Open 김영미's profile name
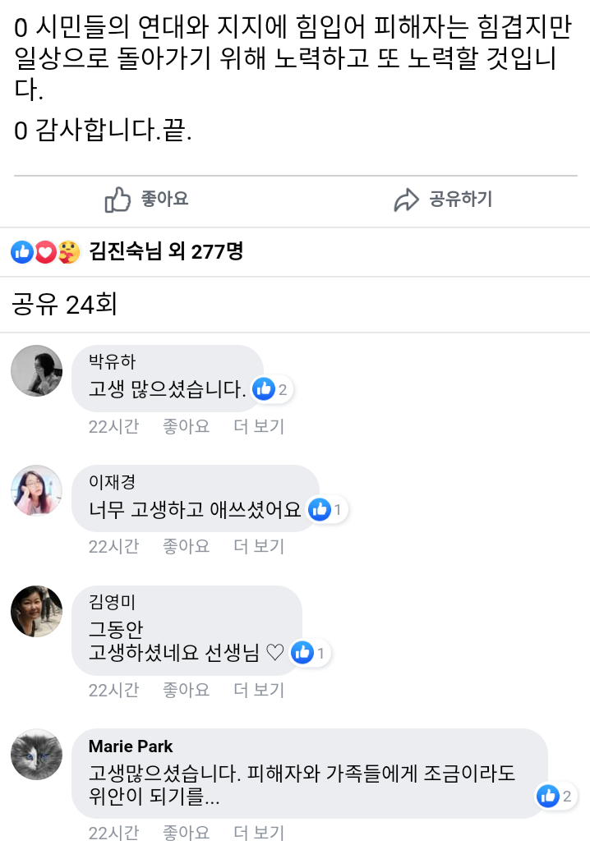This screenshot has width=590, height=868. click(x=112, y=600)
